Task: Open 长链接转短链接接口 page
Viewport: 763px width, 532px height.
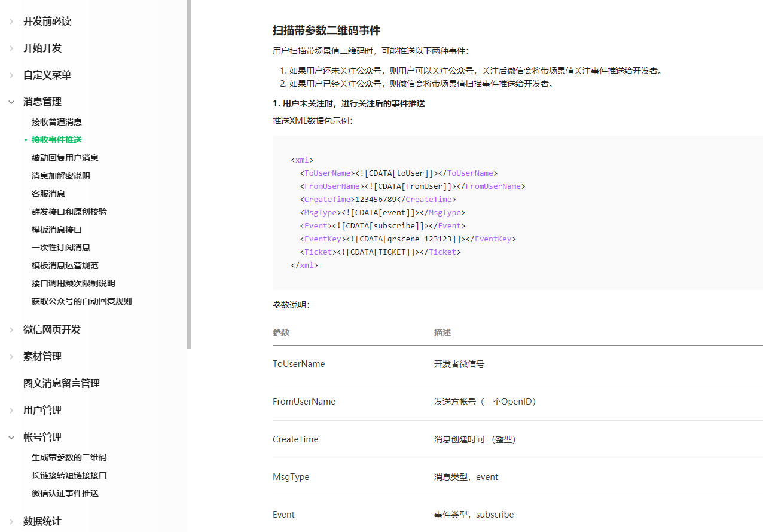Action: (x=69, y=475)
